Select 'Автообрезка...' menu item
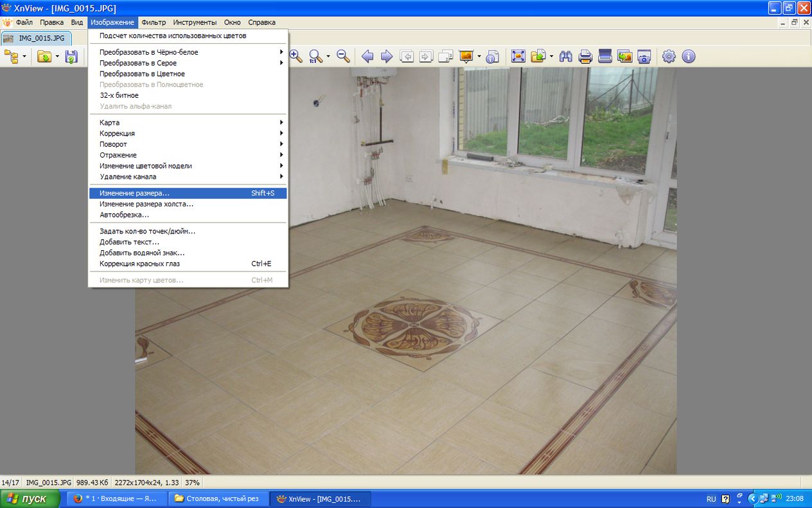Screen dimensions: 812x508 tap(188, 215)
